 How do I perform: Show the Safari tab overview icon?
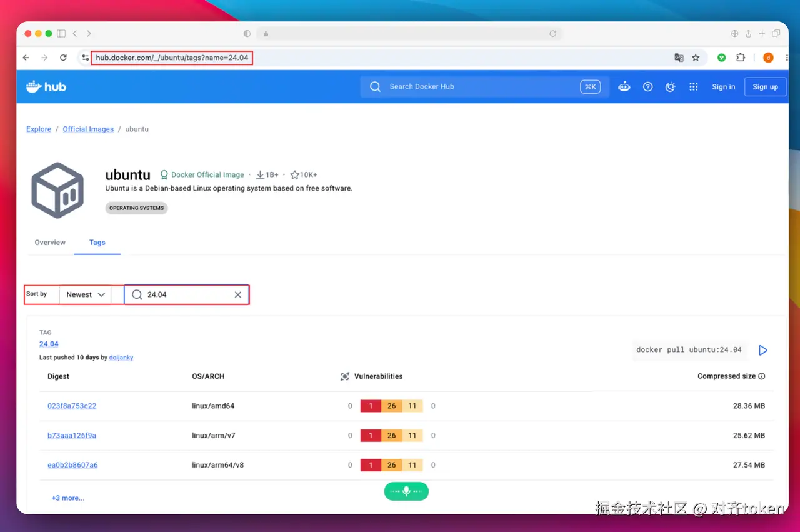pos(776,33)
